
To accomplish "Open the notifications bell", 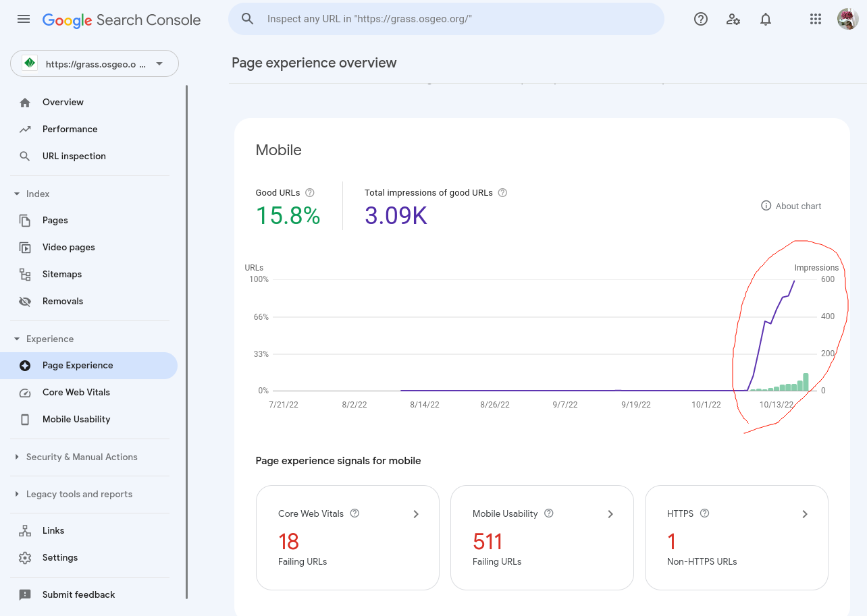I will 766,19.
